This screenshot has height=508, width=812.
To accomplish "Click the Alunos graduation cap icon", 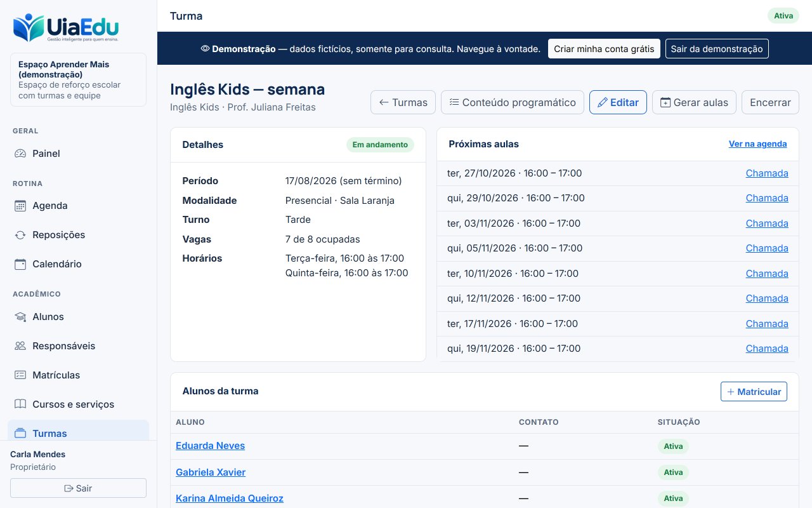I will pyautogui.click(x=20, y=317).
